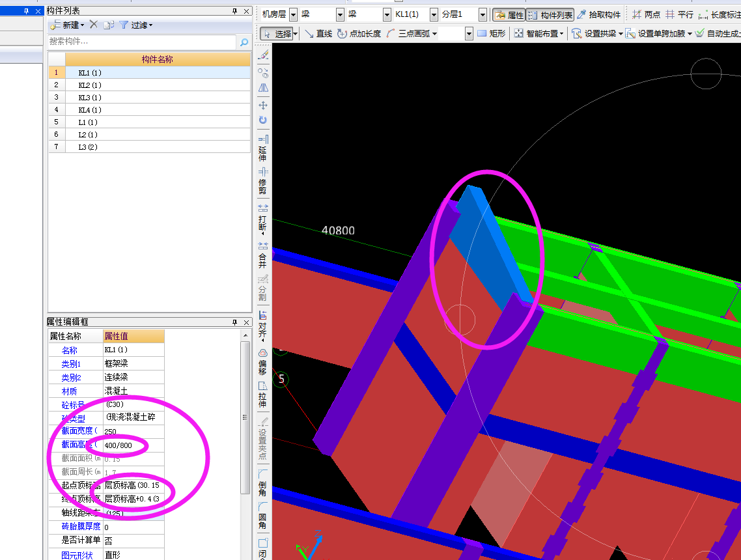Viewport: 741px width, 560px height.
Task: Click the 属性值 column header
Action: pos(133,336)
